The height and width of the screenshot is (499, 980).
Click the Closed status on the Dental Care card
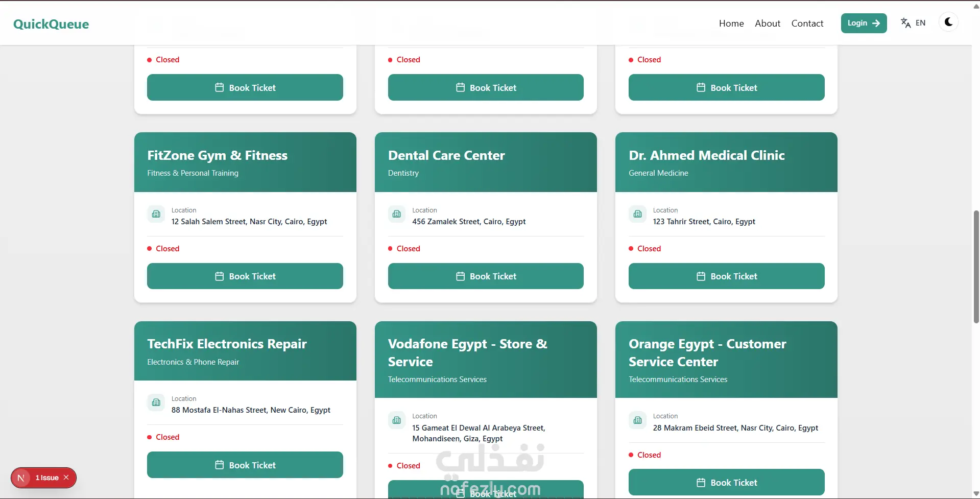(x=404, y=249)
